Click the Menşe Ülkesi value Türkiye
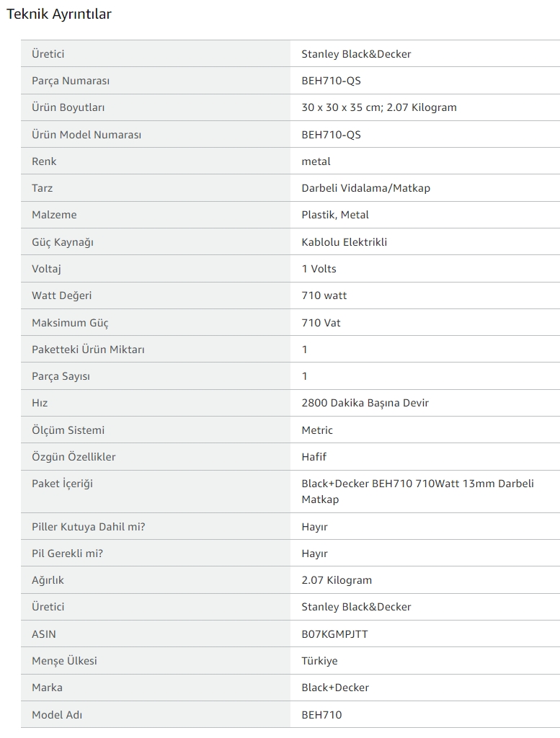Screen dimensions: 560x738 (319, 661)
